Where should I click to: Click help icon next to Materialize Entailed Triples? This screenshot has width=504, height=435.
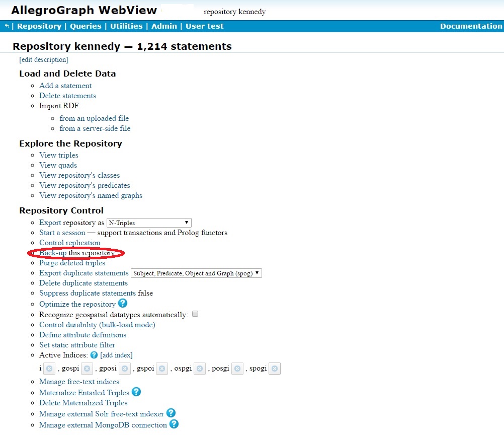[136, 392]
